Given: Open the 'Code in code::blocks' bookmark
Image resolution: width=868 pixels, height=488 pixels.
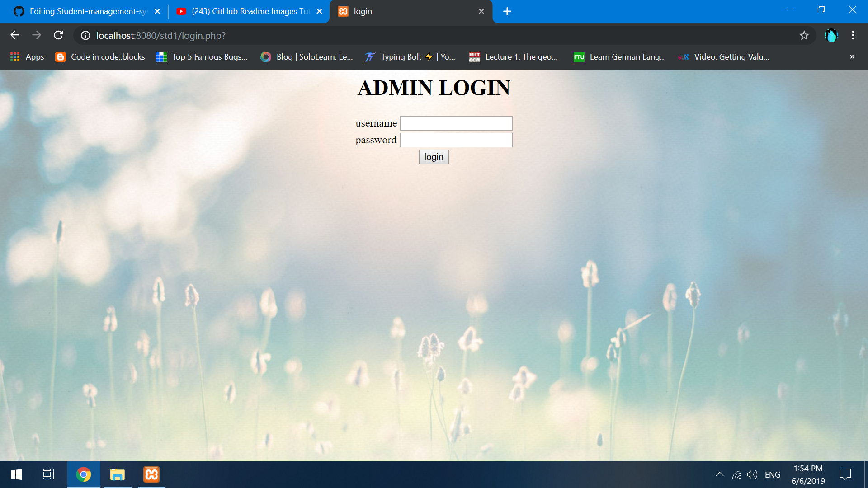Looking at the screenshot, I should point(99,57).
